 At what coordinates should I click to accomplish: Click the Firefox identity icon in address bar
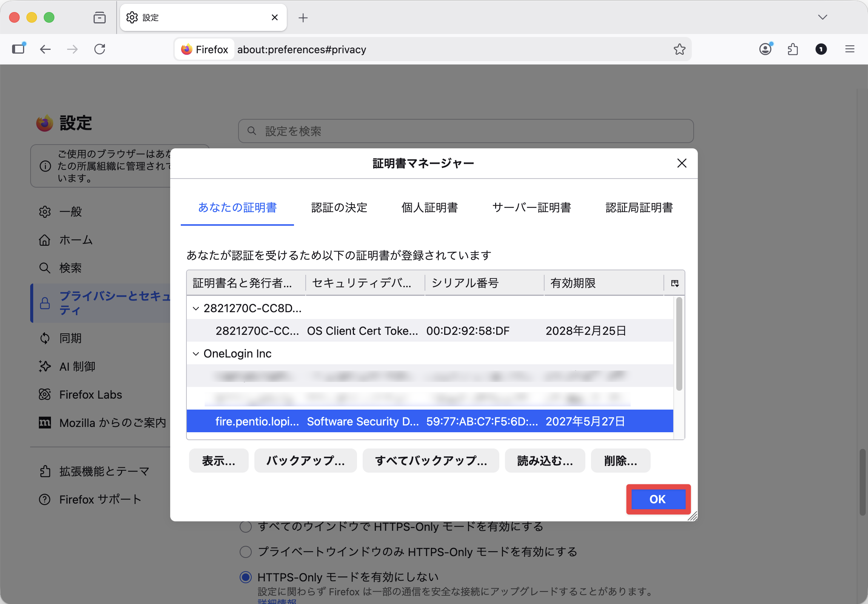(205, 49)
